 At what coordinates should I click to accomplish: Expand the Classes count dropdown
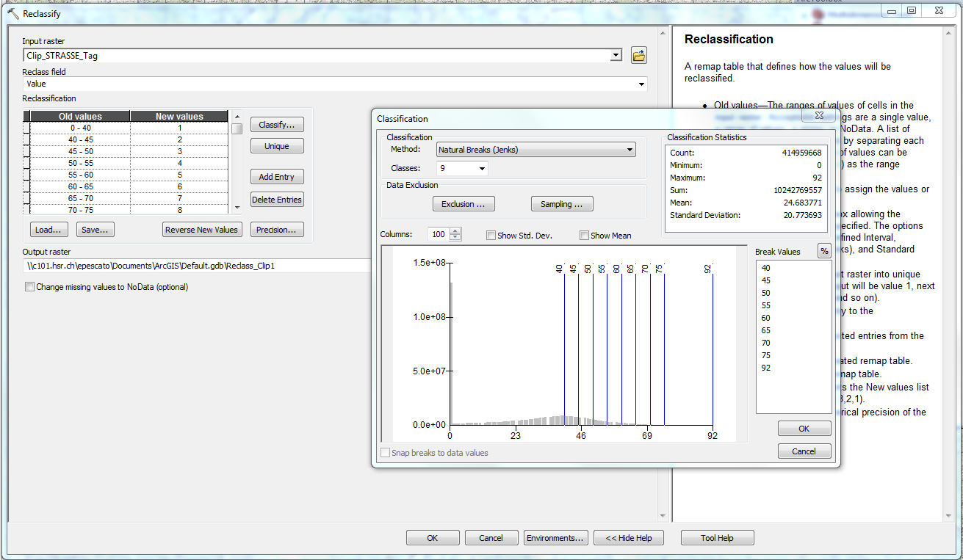[482, 169]
